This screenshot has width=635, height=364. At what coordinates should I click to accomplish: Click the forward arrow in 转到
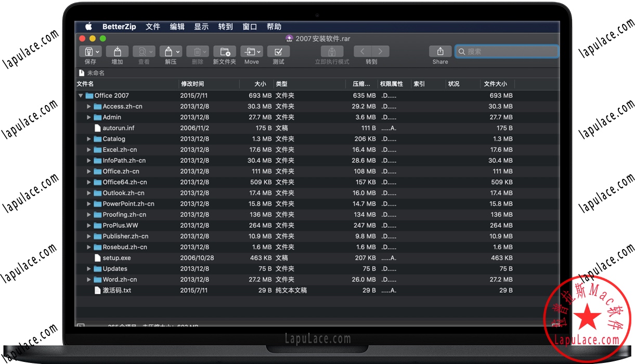[x=381, y=51]
